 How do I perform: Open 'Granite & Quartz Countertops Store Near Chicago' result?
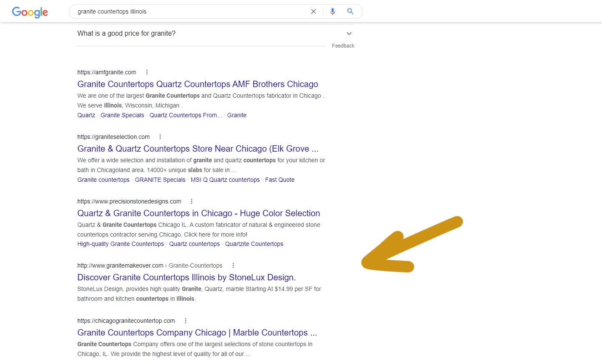(198, 149)
